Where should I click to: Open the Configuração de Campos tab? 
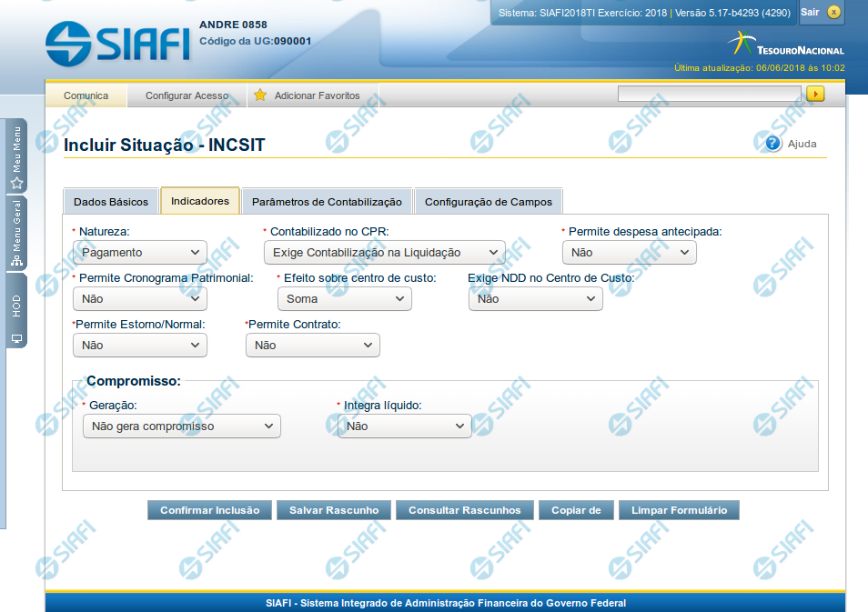489,202
